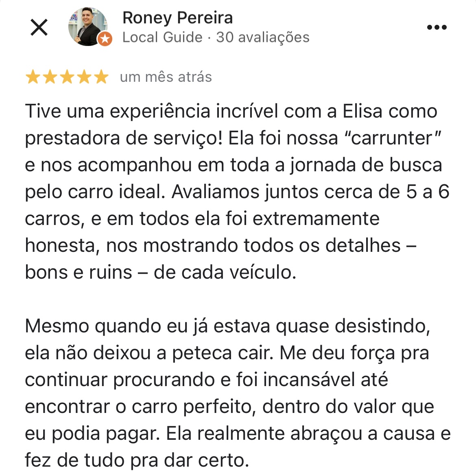Tap the Local Guide label
Screen dimensions: 476x476
162,37
